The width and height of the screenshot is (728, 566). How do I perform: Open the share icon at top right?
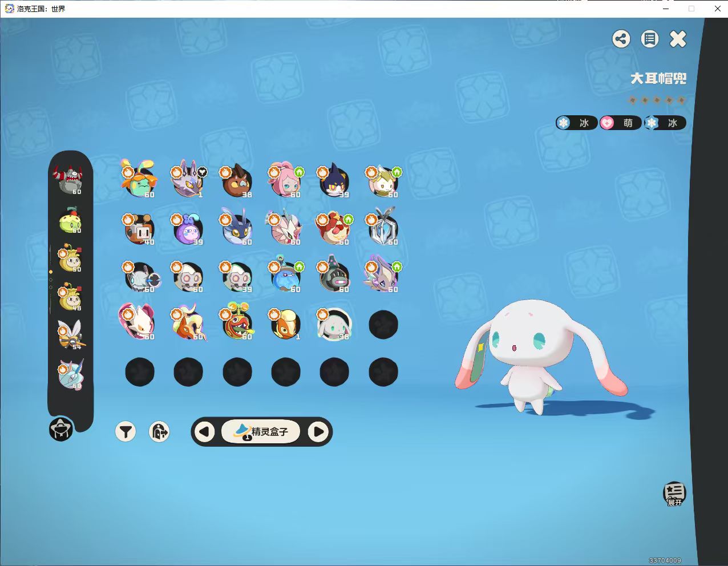coord(621,39)
